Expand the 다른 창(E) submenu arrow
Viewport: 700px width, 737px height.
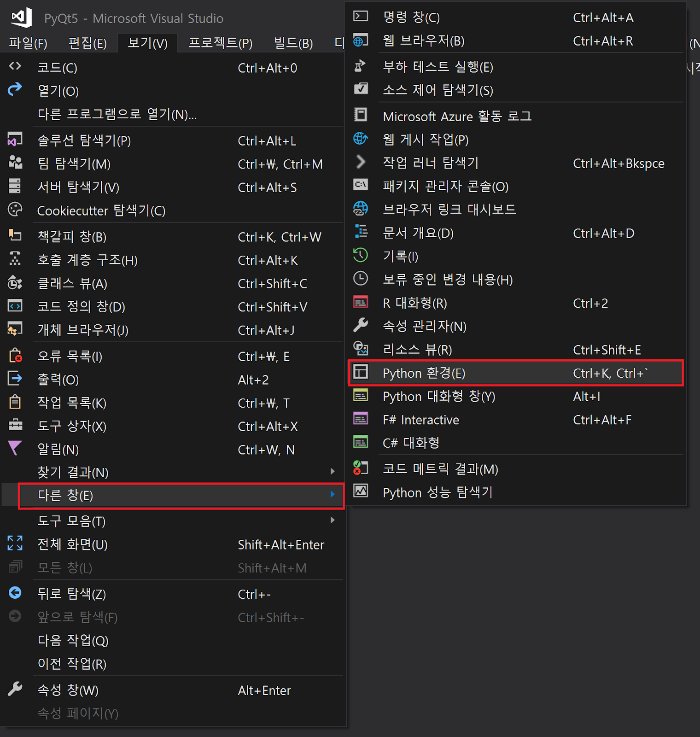(x=332, y=494)
